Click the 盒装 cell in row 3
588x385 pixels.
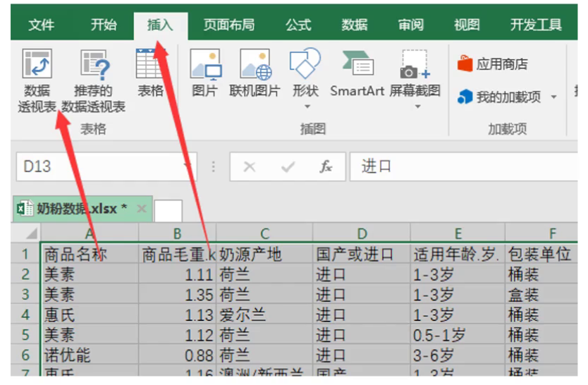(542, 294)
